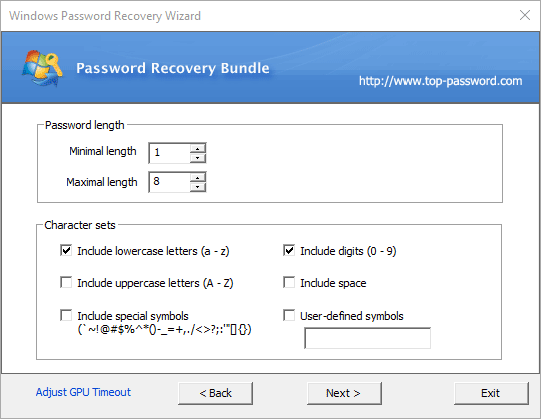
Task: Increase the Maximal length value with up arrow
Action: 198,177
